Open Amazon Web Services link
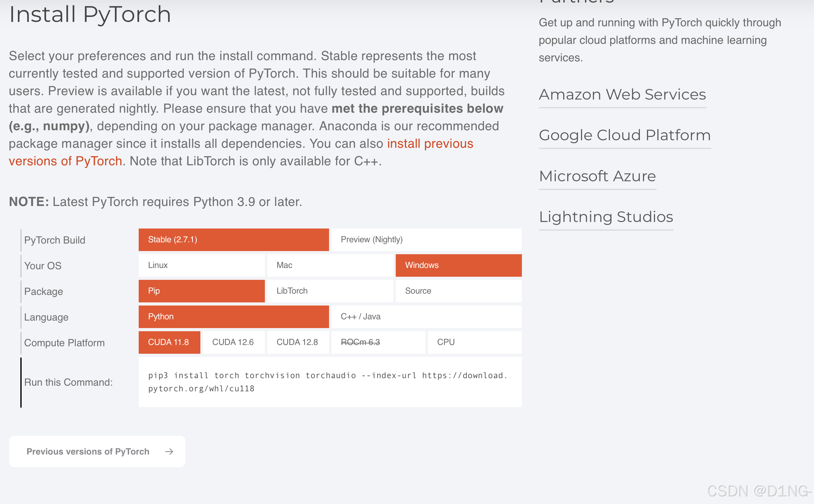The height and width of the screenshot is (504, 814). (x=622, y=95)
